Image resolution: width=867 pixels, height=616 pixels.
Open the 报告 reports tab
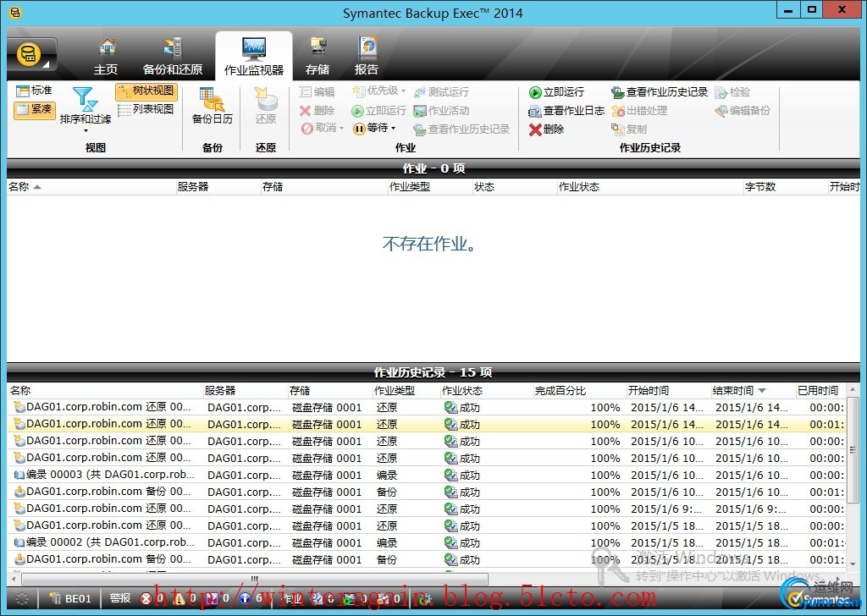(x=366, y=57)
